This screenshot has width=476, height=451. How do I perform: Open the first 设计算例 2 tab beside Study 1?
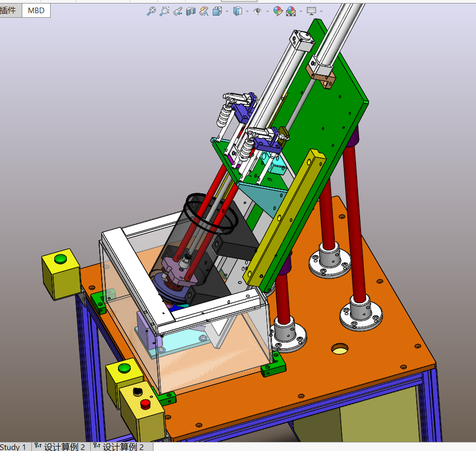coord(60,447)
